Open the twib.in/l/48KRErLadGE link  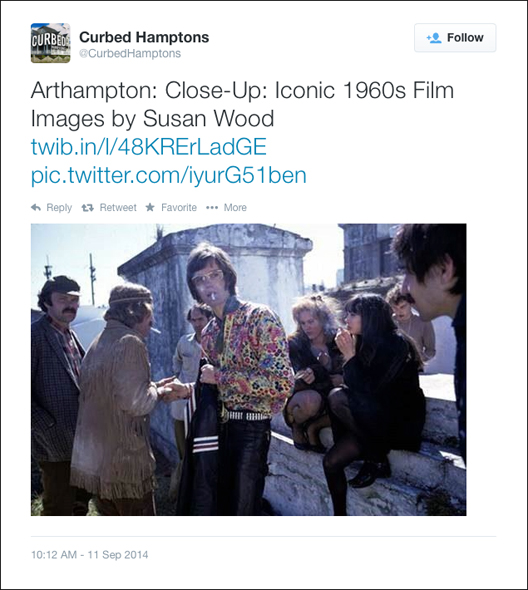tap(149, 147)
